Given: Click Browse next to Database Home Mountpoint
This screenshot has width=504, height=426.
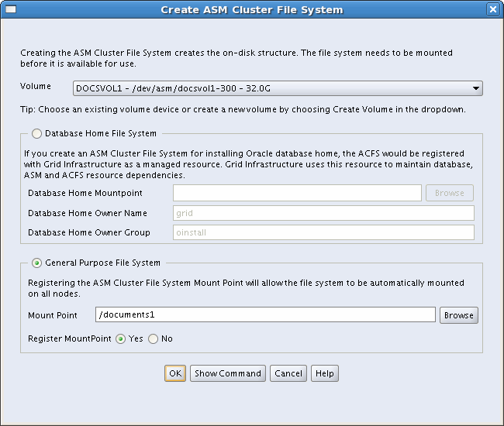Looking at the screenshot, I should [x=450, y=193].
